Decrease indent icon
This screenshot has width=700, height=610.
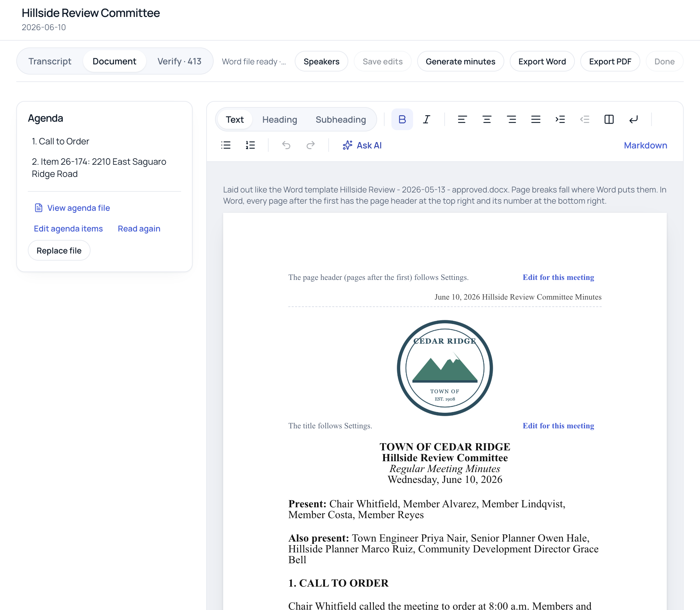(x=585, y=120)
